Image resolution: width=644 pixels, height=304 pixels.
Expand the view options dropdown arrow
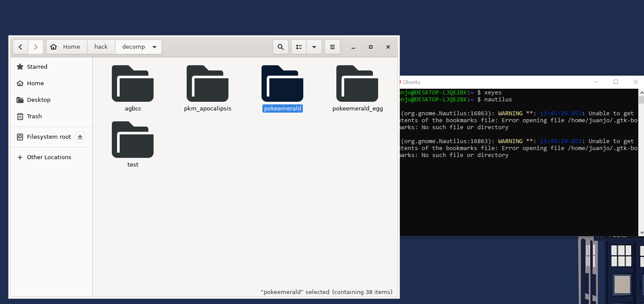coord(314,47)
